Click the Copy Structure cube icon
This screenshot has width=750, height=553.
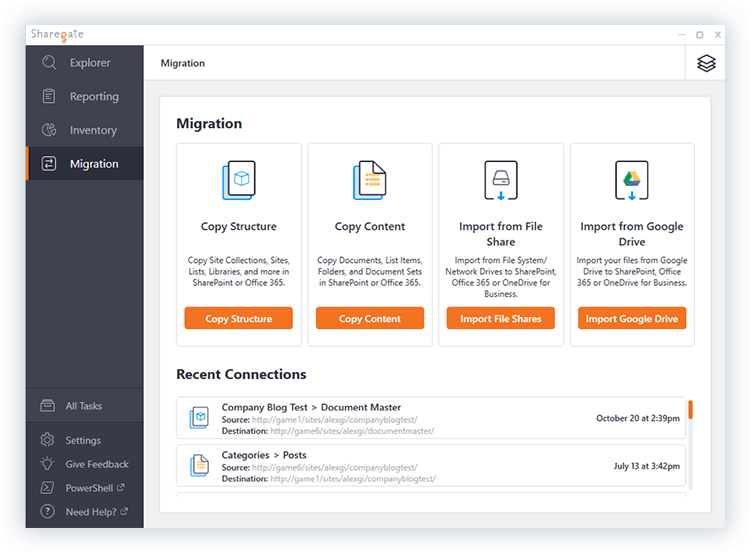(239, 180)
